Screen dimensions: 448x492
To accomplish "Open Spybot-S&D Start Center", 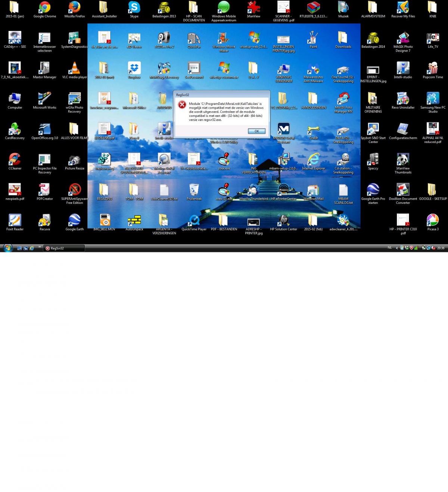I will pyautogui.click(x=373, y=133).
